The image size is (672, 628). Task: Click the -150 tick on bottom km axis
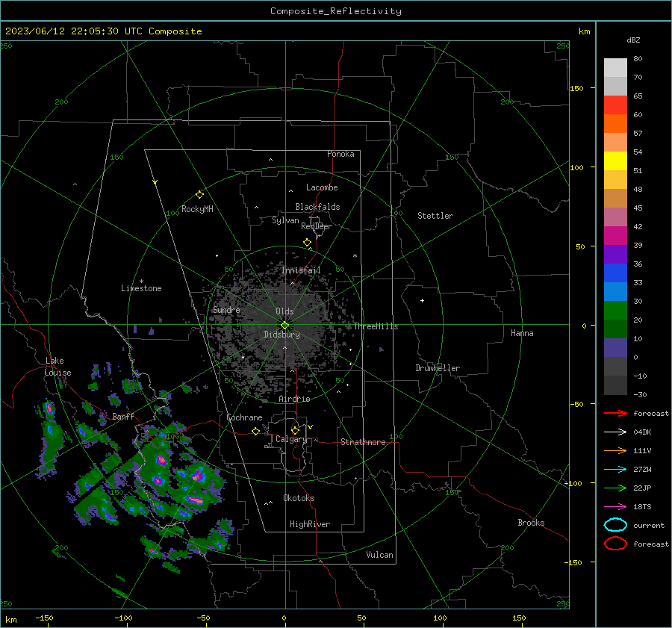(x=44, y=618)
